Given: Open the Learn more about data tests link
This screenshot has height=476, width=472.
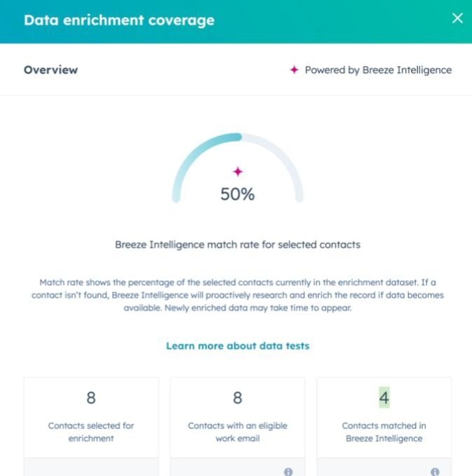Looking at the screenshot, I should pos(238,346).
